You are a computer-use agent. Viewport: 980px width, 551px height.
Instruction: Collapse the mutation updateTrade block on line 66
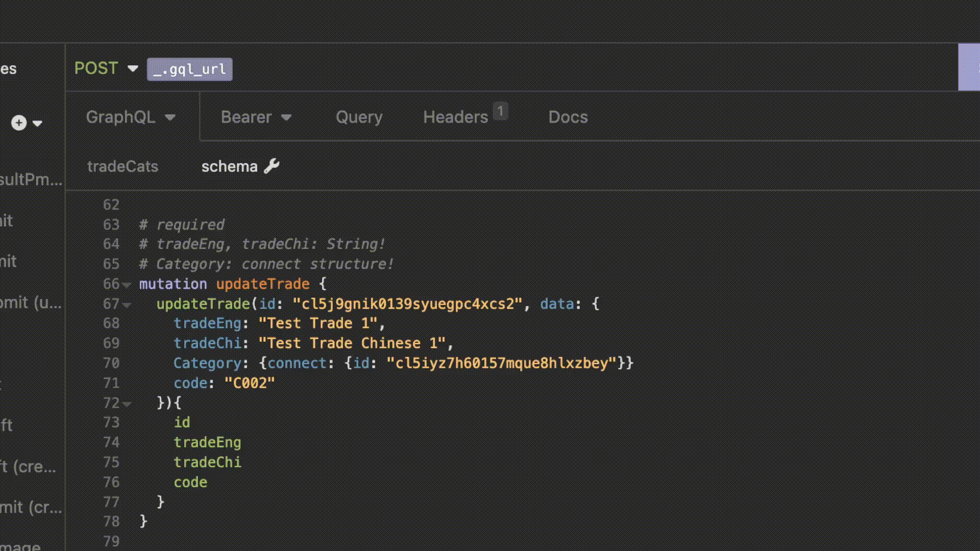point(126,285)
